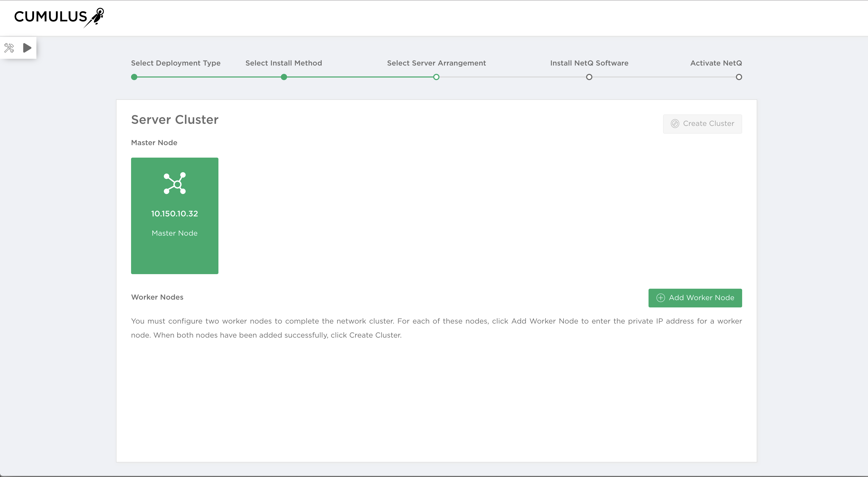The width and height of the screenshot is (868, 477).
Task: Click the Select Server Arrangement step label
Action: point(436,63)
